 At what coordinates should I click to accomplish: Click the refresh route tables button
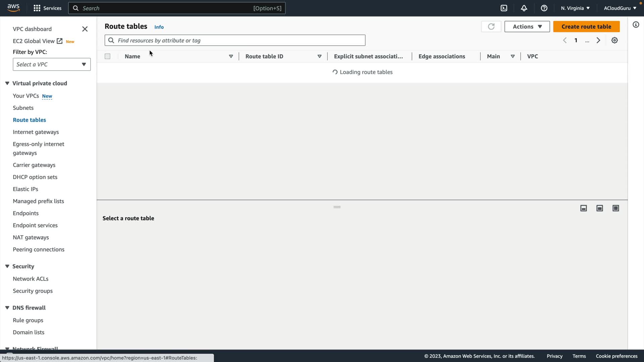point(491,26)
